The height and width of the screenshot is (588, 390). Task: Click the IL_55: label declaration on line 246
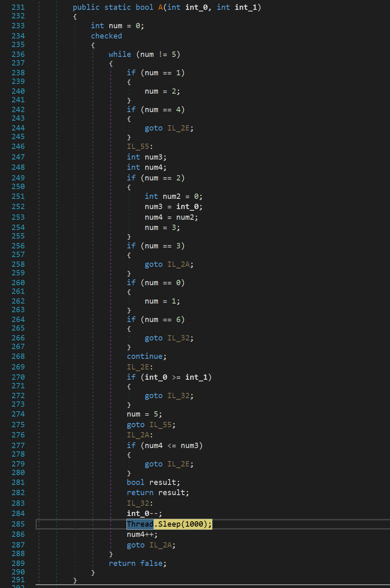click(140, 146)
